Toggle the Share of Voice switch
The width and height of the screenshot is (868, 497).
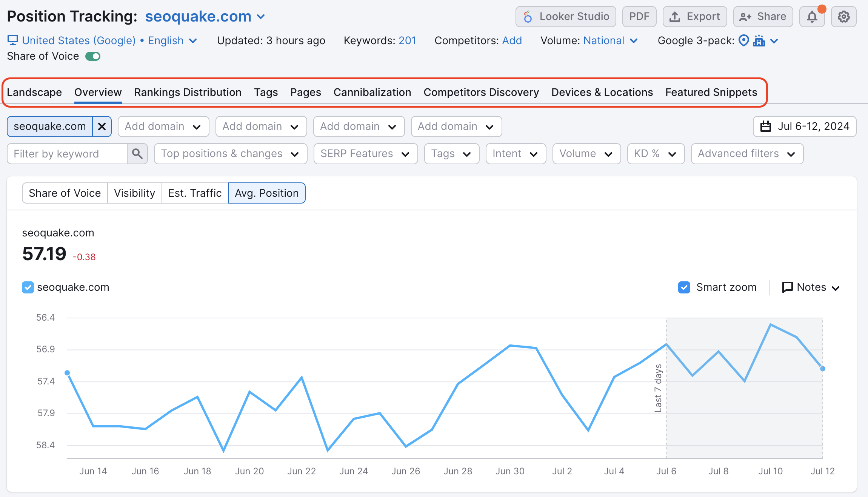92,56
